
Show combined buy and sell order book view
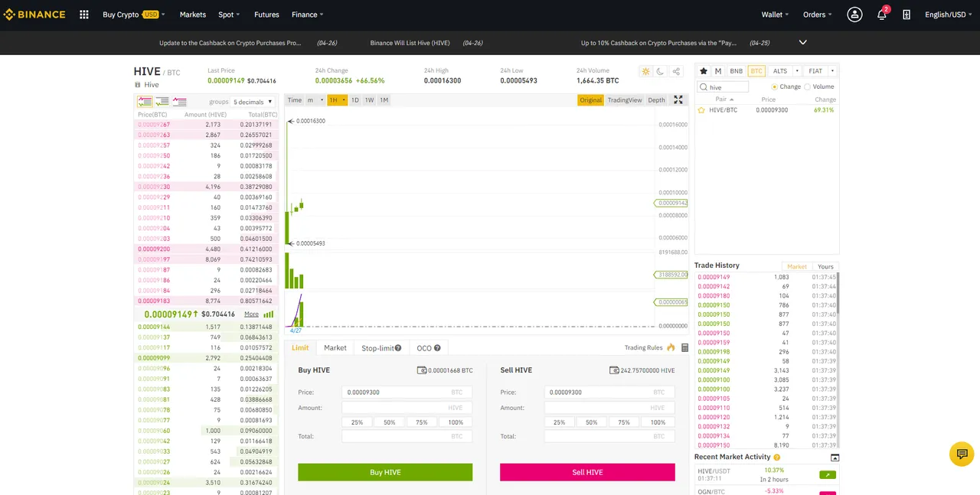tap(145, 102)
